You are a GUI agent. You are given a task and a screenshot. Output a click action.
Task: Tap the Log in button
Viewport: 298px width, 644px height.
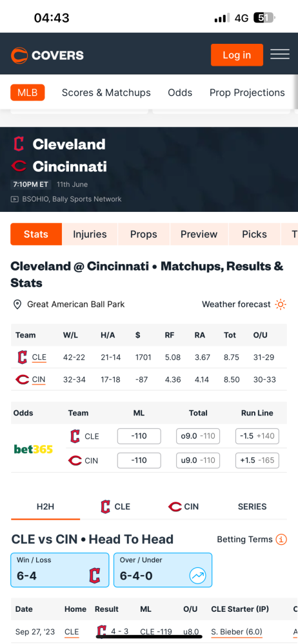(237, 55)
